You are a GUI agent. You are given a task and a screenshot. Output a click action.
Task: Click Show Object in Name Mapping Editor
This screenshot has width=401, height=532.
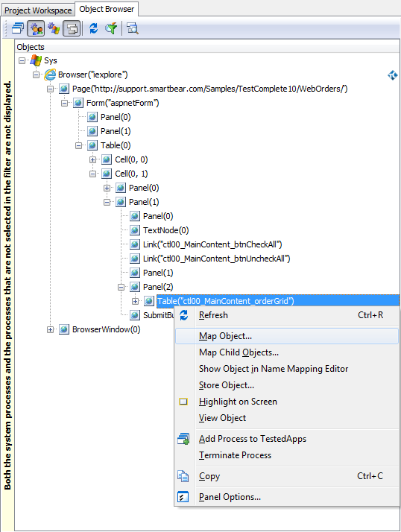[287, 369]
